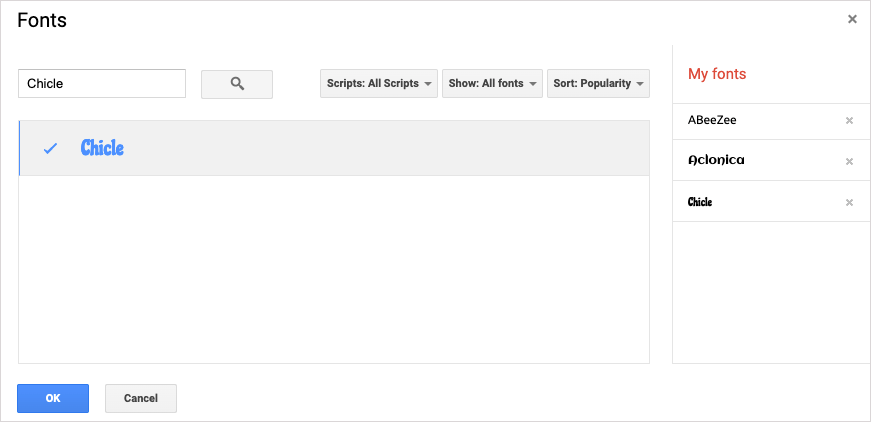Expand the Show: All fonts dropdown
Viewport: 871px width, 422px height.
(x=492, y=84)
